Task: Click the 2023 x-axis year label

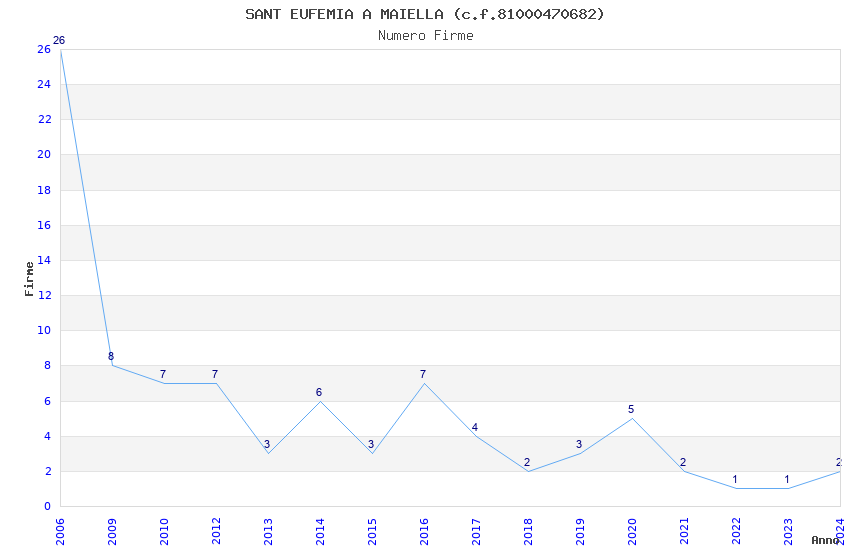Action: click(788, 532)
